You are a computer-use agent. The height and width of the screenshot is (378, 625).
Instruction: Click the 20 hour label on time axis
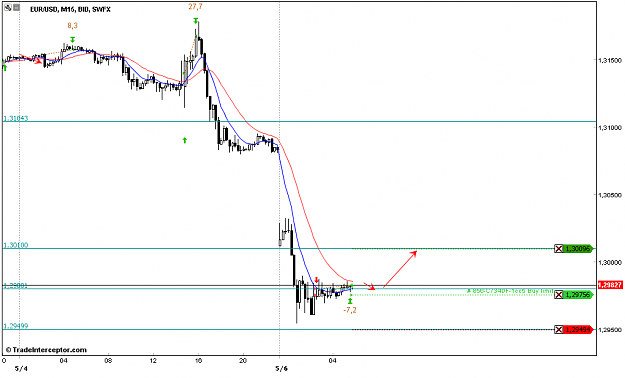(x=243, y=361)
